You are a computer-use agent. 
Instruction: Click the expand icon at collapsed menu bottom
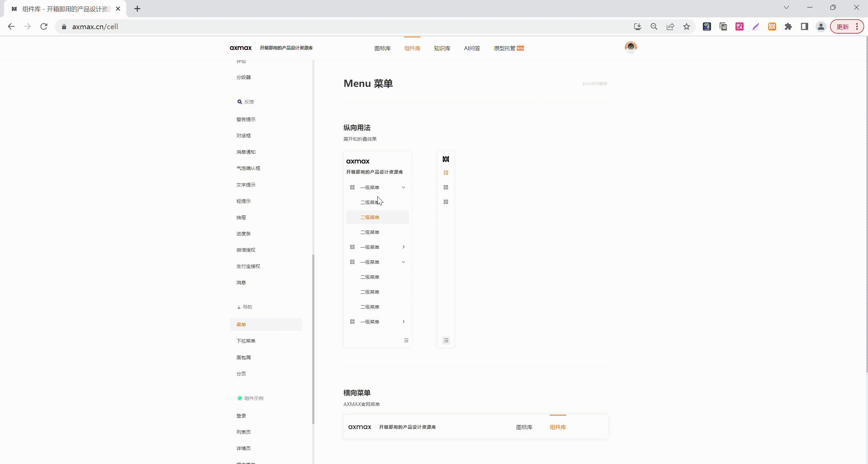pos(446,341)
